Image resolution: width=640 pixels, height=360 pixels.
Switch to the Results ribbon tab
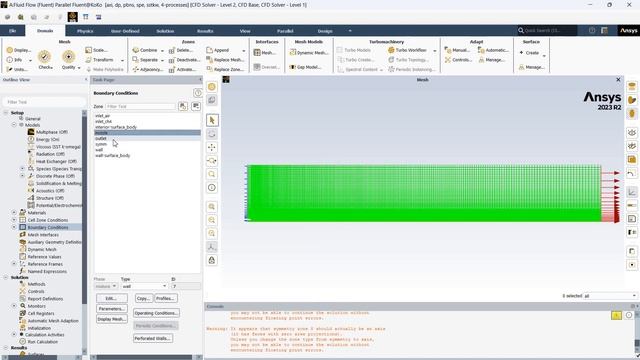tap(205, 31)
